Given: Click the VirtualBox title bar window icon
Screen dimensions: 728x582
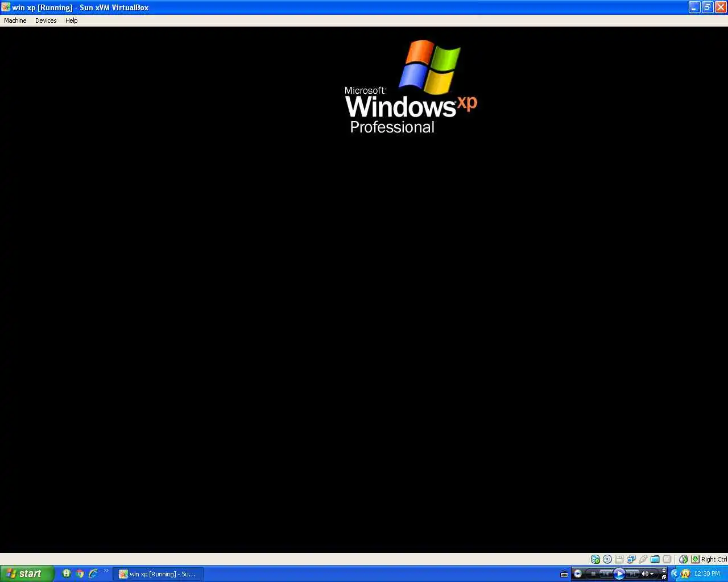Looking at the screenshot, I should [6, 7].
